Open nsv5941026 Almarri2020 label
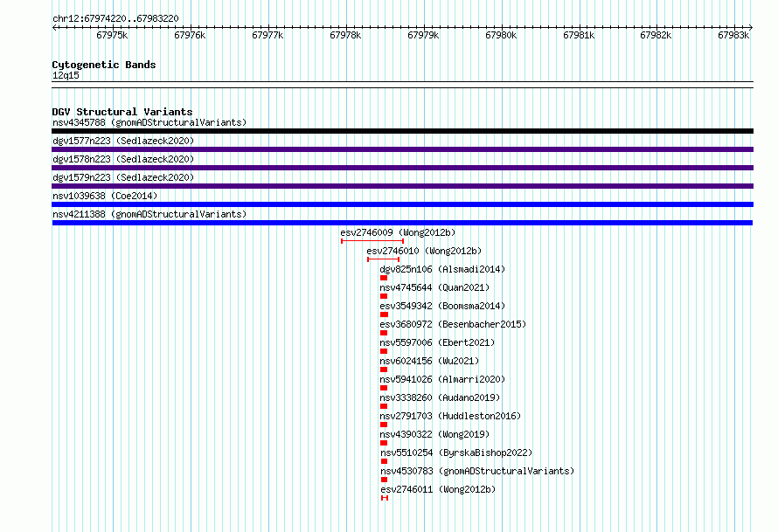Screen dimensions: 778x532 click(442, 379)
